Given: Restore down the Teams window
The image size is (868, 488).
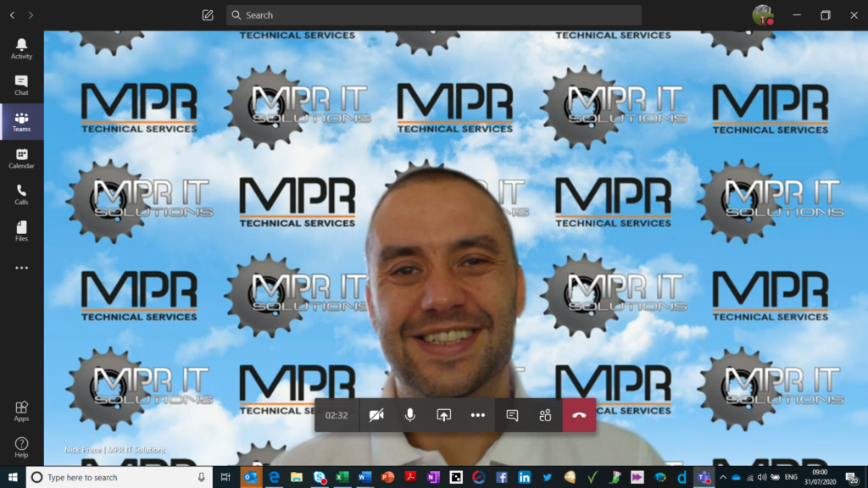Looking at the screenshot, I should tap(826, 15).
